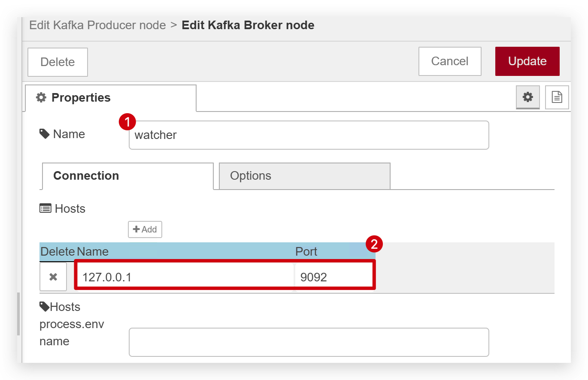Click the Port column header
This screenshot has height=380, width=588.
click(306, 251)
